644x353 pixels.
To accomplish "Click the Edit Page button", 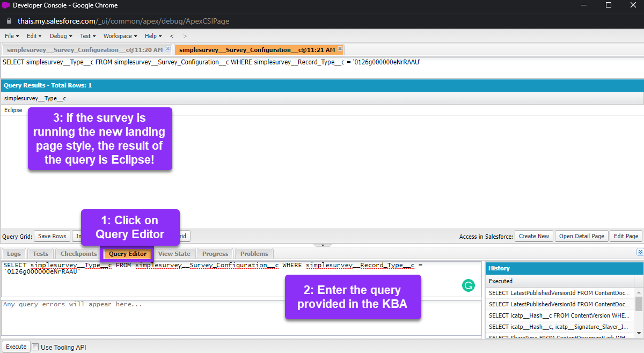I will click(626, 236).
